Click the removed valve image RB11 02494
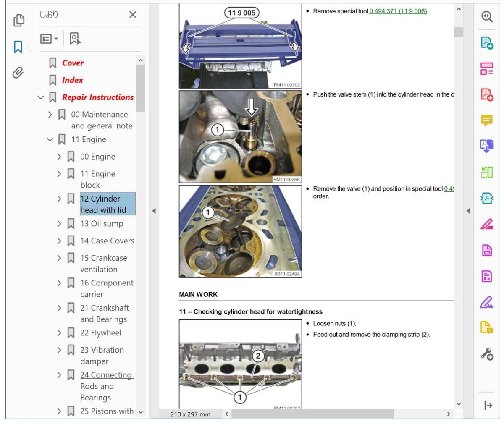Screen dimensions: 504x424 [240, 231]
